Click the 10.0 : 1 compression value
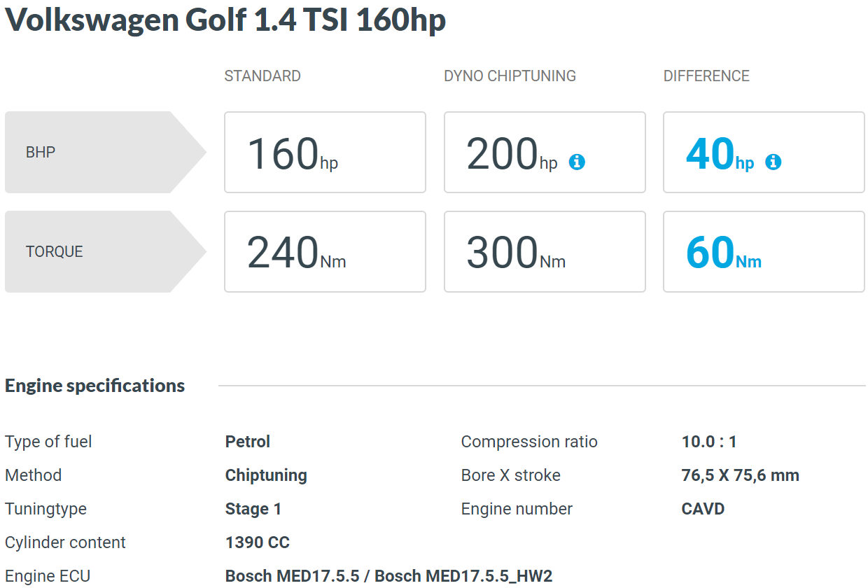Screen dimensions: 868x588 709,442
